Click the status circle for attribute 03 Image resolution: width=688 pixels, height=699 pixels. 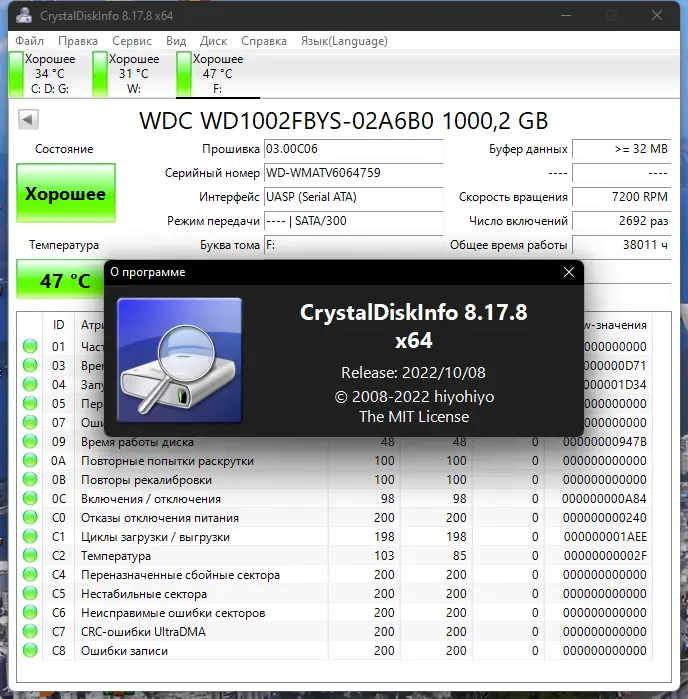tap(30, 366)
